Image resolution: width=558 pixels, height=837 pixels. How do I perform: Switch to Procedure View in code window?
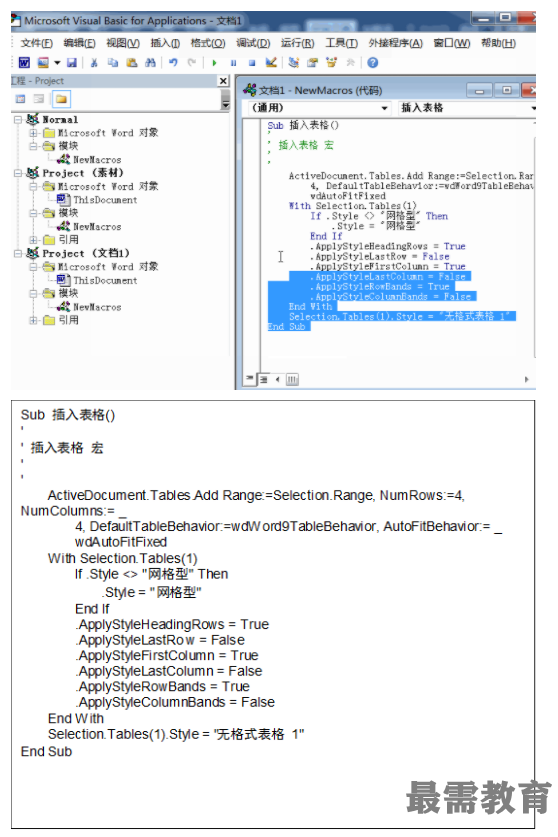[250, 379]
